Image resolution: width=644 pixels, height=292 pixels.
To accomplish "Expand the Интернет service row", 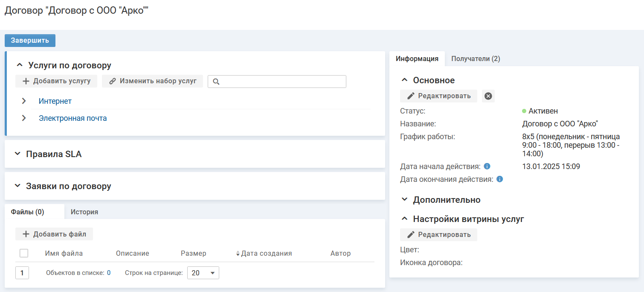I will click(x=24, y=101).
